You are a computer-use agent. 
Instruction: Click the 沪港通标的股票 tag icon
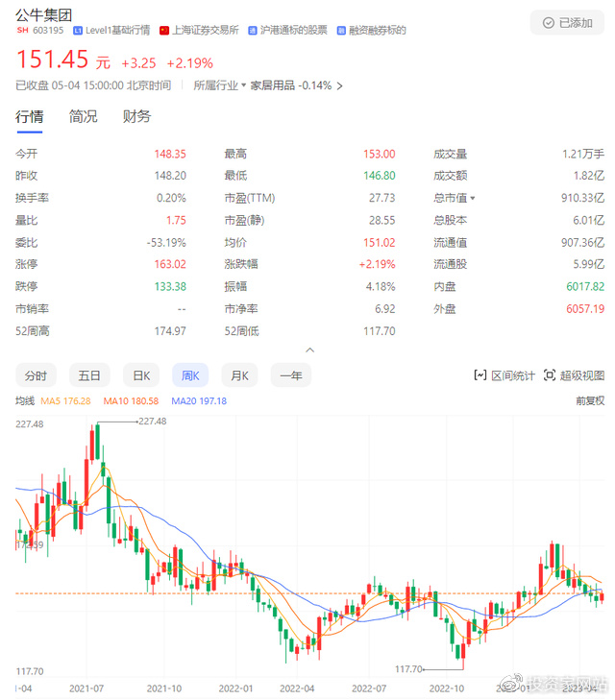(253, 31)
